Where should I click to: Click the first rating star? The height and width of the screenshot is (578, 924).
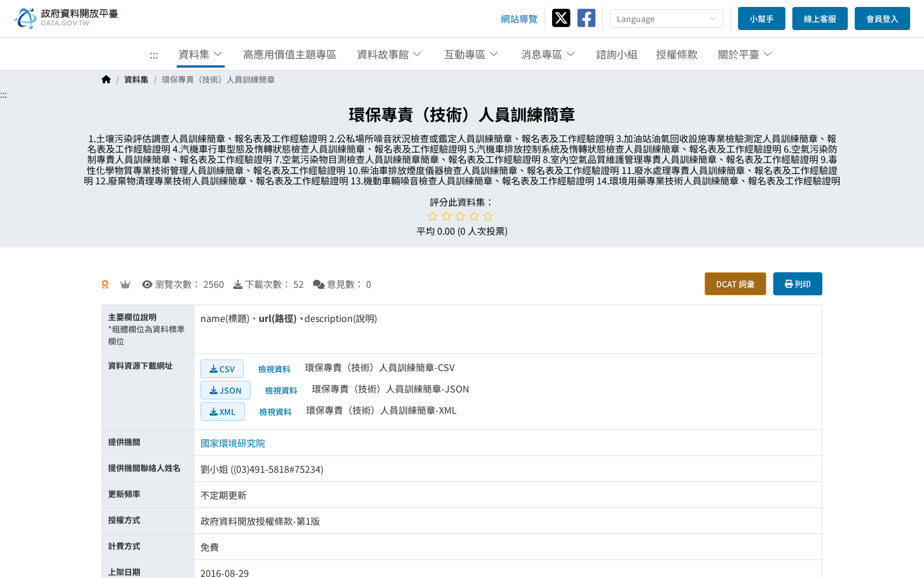pyautogui.click(x=433, y=216)
